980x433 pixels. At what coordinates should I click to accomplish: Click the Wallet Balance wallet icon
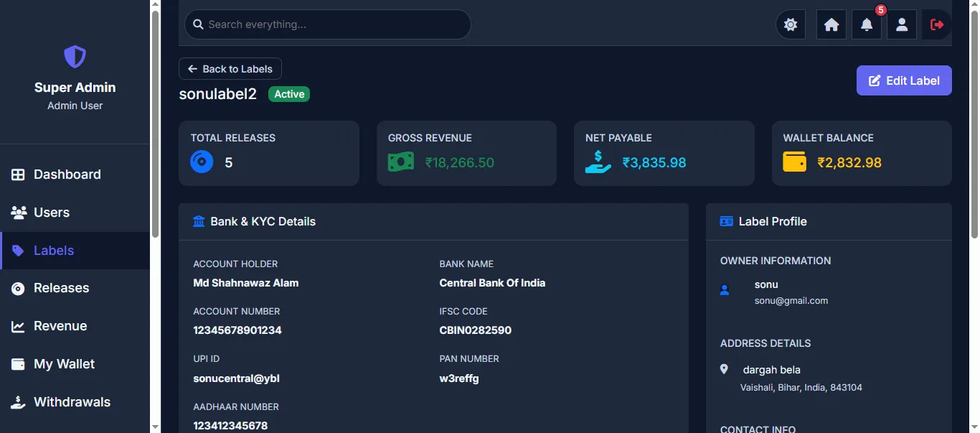pos(794,162)
